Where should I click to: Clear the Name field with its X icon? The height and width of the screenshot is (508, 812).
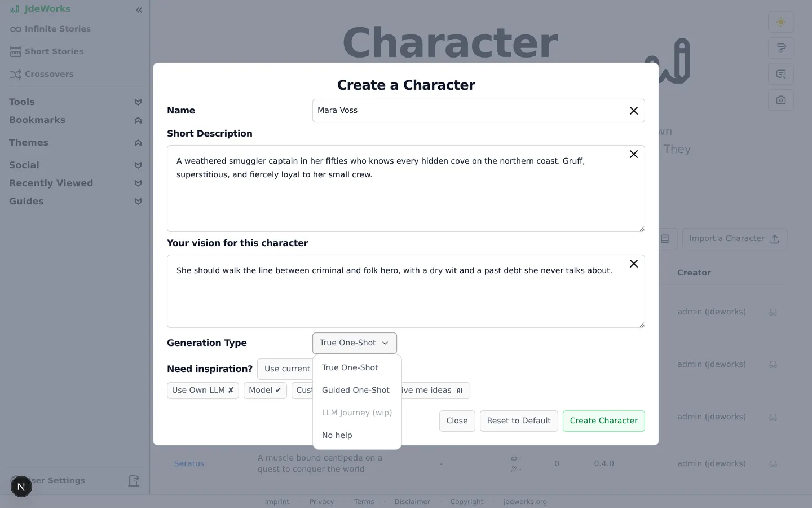[634, 111]
